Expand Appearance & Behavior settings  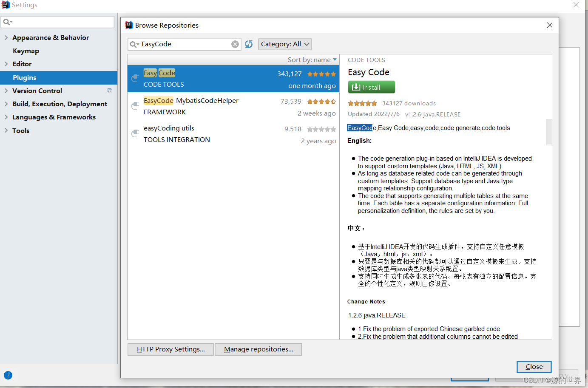[x=6, y=37]
